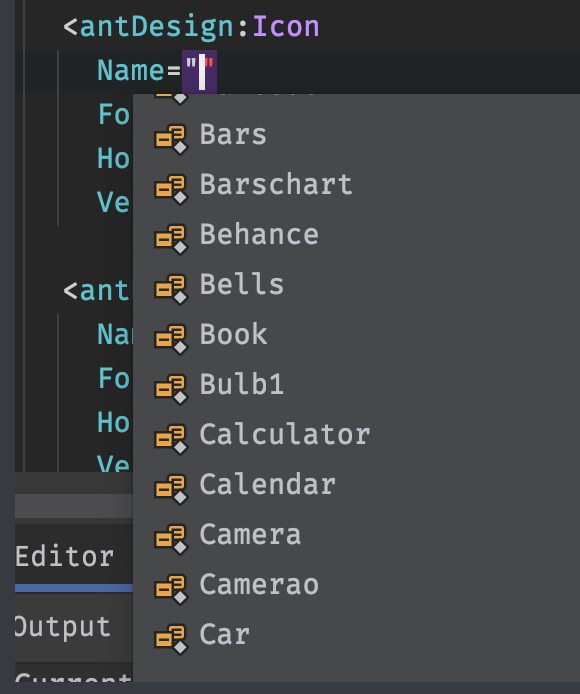Click the enum icon beside Calculator
Image resolution: width=580 pixels, height=694 pixels.
[x=171, y=439]
